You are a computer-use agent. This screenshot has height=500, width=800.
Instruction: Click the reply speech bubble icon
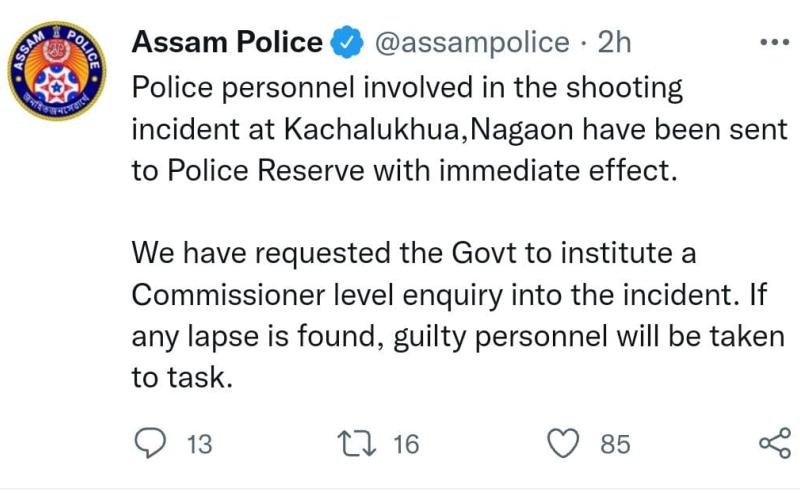(150, 443)
